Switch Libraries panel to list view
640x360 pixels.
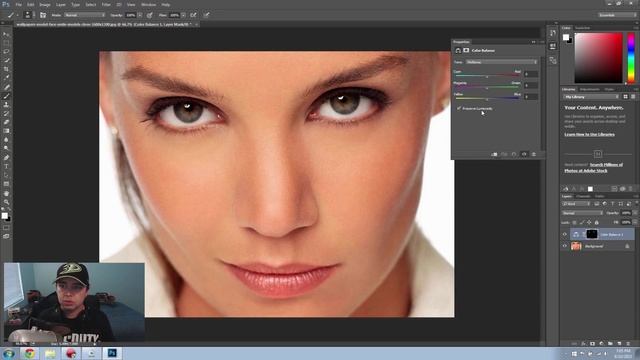(633, 97)
